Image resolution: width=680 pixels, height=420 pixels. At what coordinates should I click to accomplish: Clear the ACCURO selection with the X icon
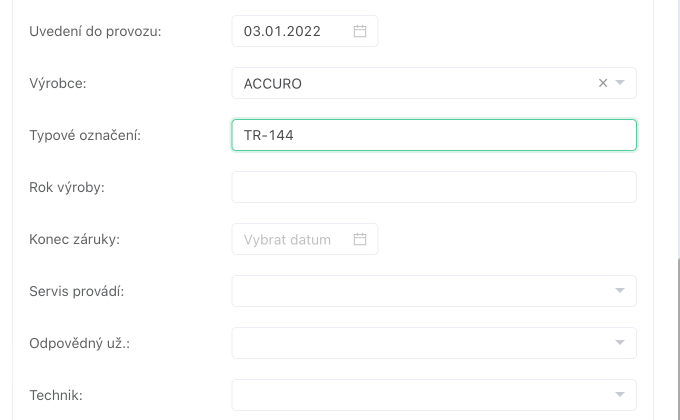(x=603, y=83)
